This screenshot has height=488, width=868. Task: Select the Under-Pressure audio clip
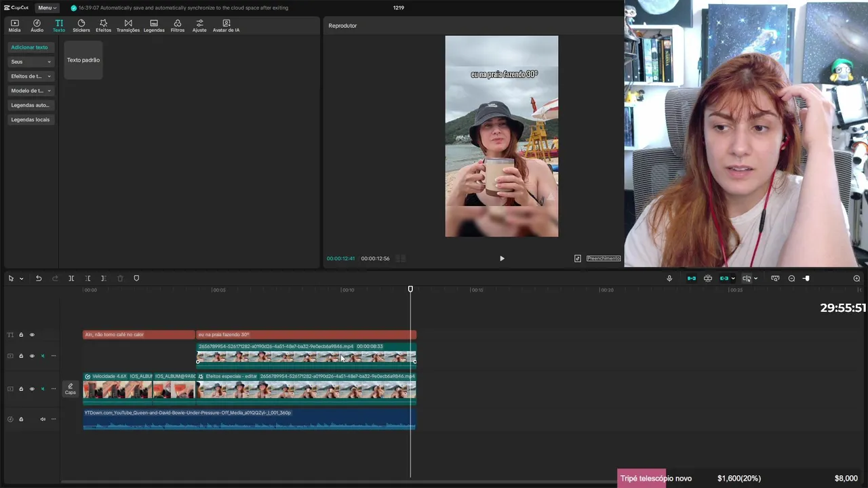pos(249,420)
